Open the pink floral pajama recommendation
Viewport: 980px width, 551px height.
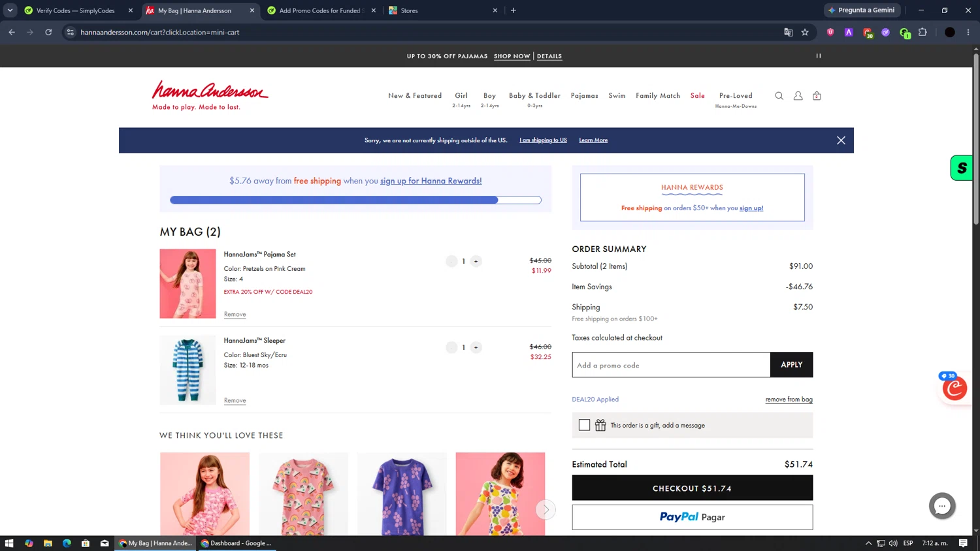204,494
